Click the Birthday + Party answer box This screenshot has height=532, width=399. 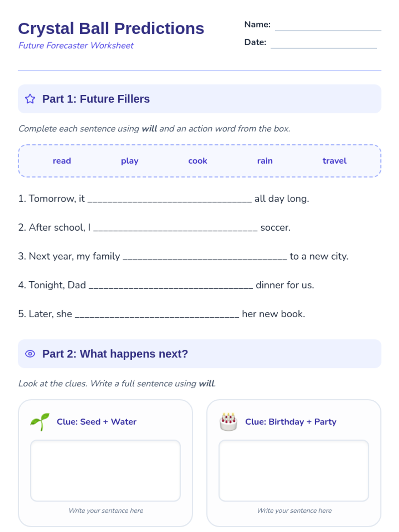click(294, 470)
